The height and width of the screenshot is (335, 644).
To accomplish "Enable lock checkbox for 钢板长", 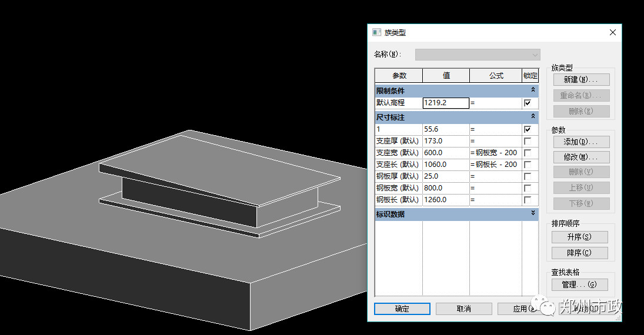I will (x=528, y=200).
